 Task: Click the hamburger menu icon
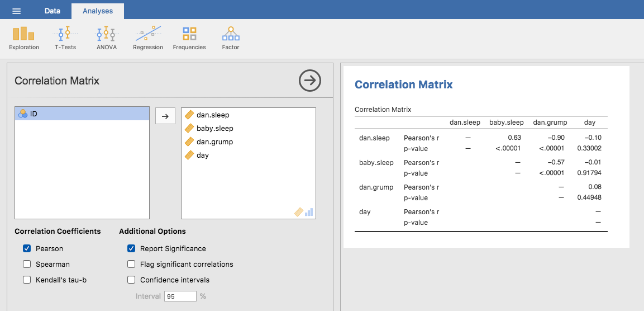pyautogui.click(x=16, y=11)
